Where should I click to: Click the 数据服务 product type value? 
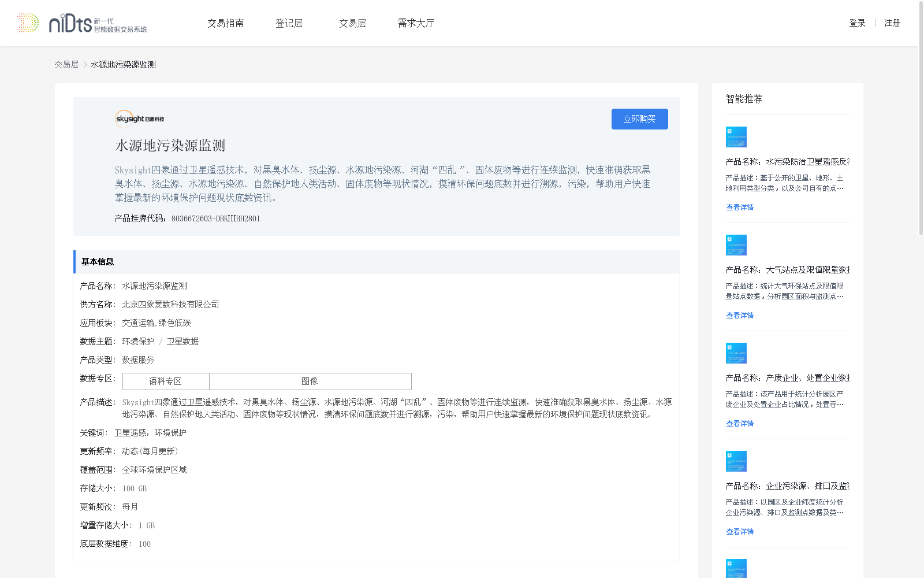tap(138, 360)
